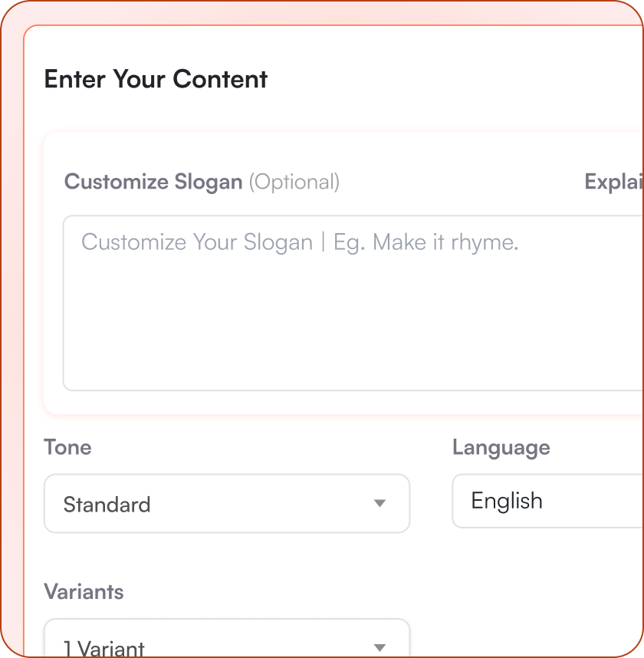Select the Standard tone value

(x=107, y=504)
